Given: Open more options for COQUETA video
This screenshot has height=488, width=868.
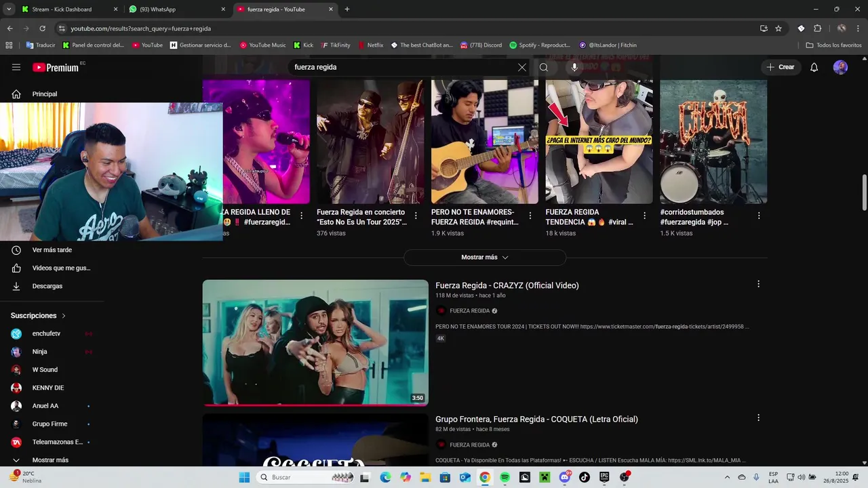Looking at the screenshot, I should (759, 418).
